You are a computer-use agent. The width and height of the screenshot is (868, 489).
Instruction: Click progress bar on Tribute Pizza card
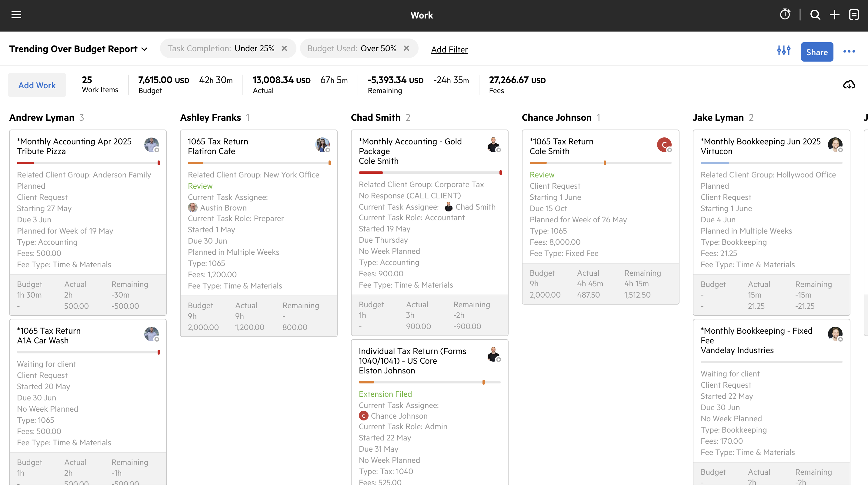click(x=88, y=163)
